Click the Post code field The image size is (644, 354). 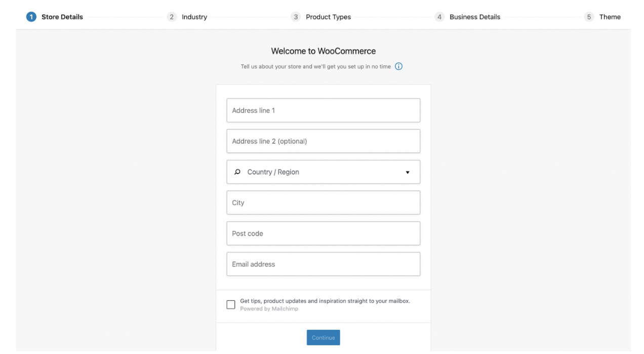tap(323, 233)
